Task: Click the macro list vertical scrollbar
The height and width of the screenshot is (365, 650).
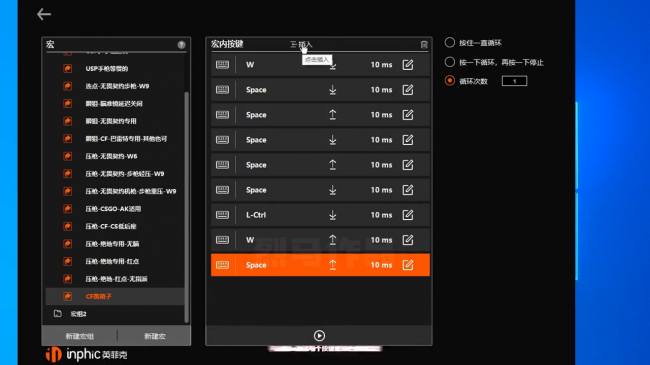Action: click(x=187, y=207)
